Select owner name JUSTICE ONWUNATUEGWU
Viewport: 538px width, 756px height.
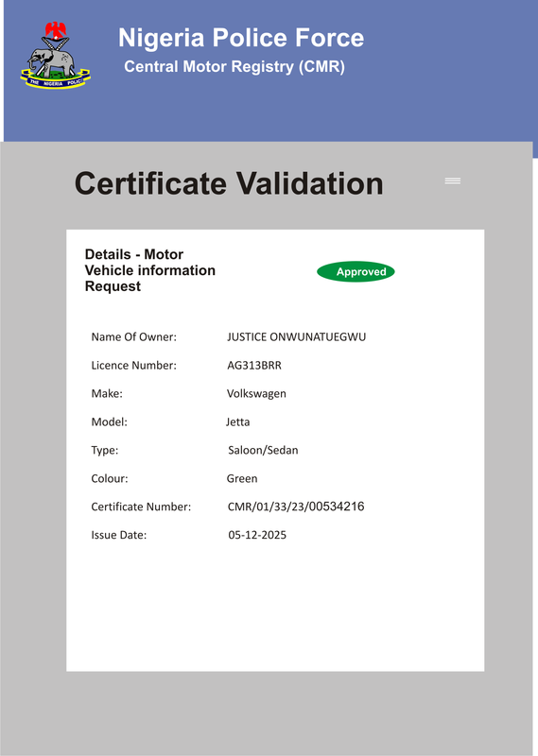click(x=296, y=337)
